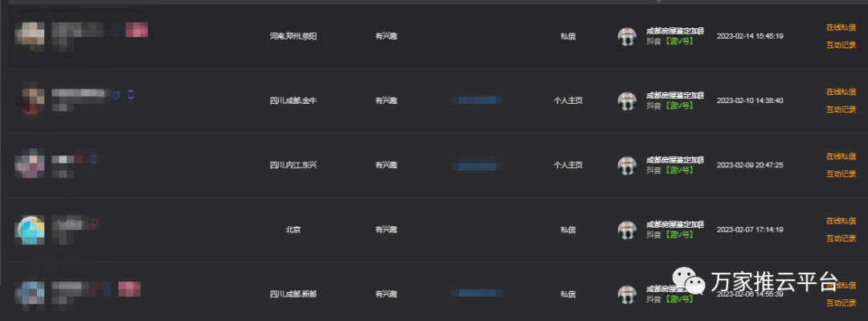
Task: Click the user avatar in the 四川.成都.金牛 row
Action: (31, 101)
